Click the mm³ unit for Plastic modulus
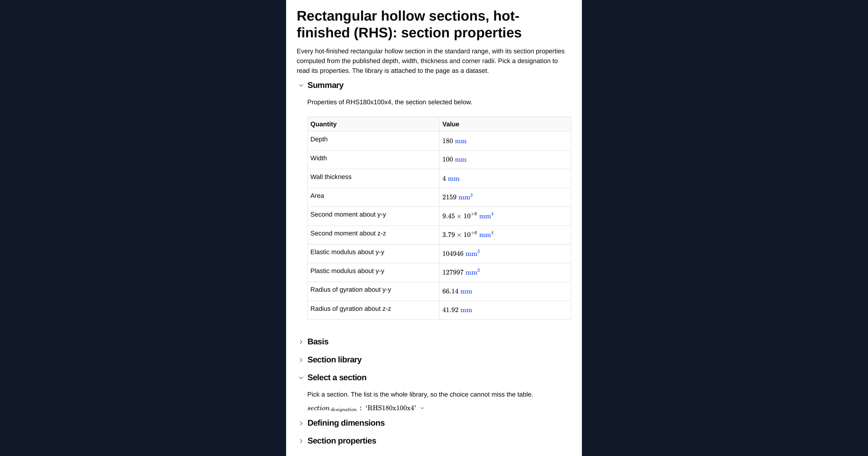 473,272
